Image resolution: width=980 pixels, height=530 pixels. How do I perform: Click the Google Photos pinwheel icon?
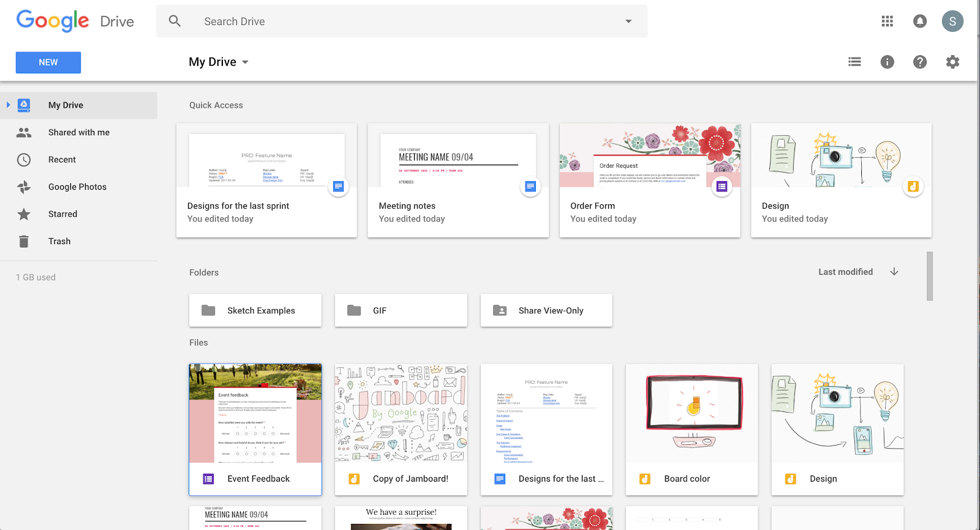24,187
